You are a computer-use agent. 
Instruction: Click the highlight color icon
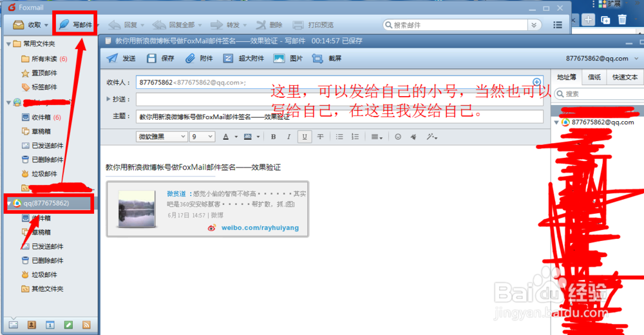click(248, 137)
